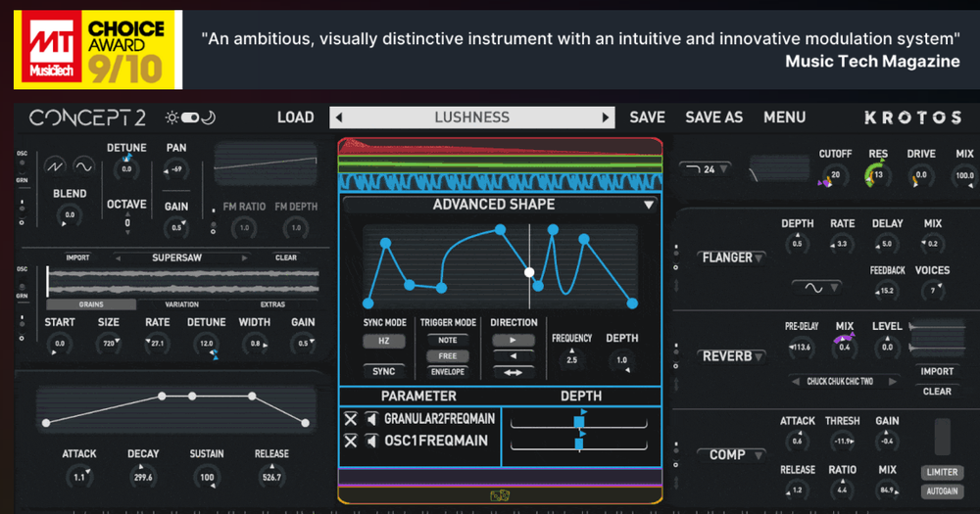Set LFO direction to forward
The width and height of the screenshot is (980, 514).
coord(514,341)
